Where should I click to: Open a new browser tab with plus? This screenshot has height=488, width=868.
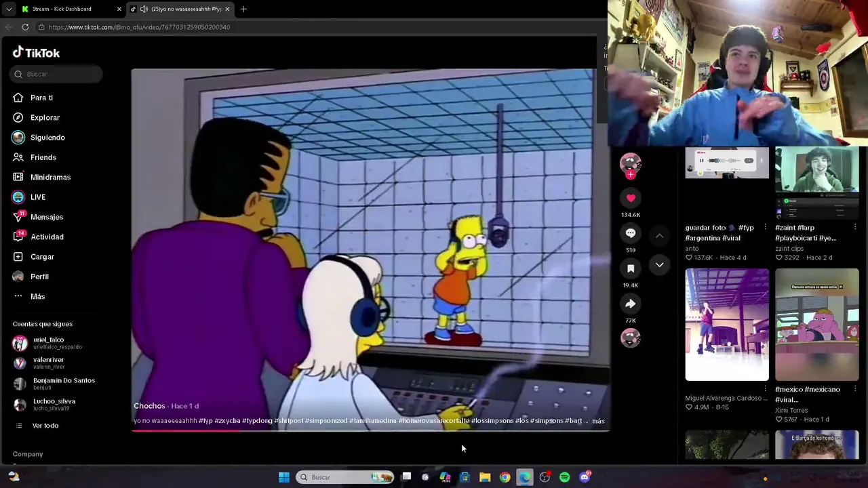tap(243, 9)
